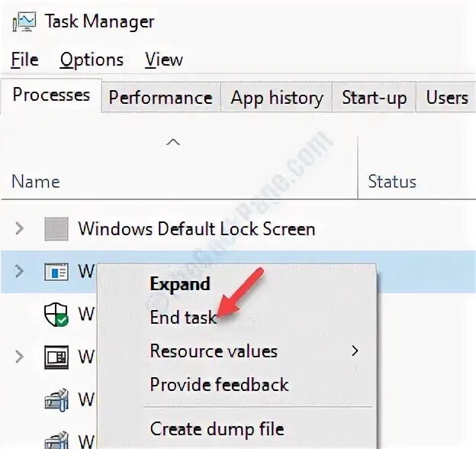This screenshot has height=449, width=476.
Task: Click the first printer-like service icon
Action: coord(56,400)
